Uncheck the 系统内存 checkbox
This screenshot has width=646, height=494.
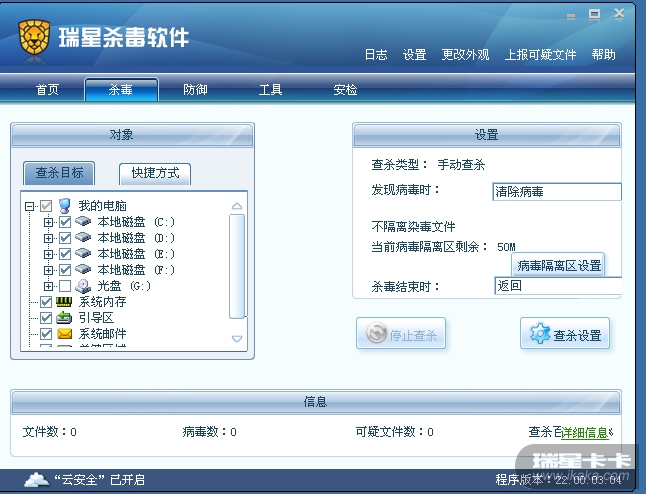pyautogui.click(x=46, y=302)
